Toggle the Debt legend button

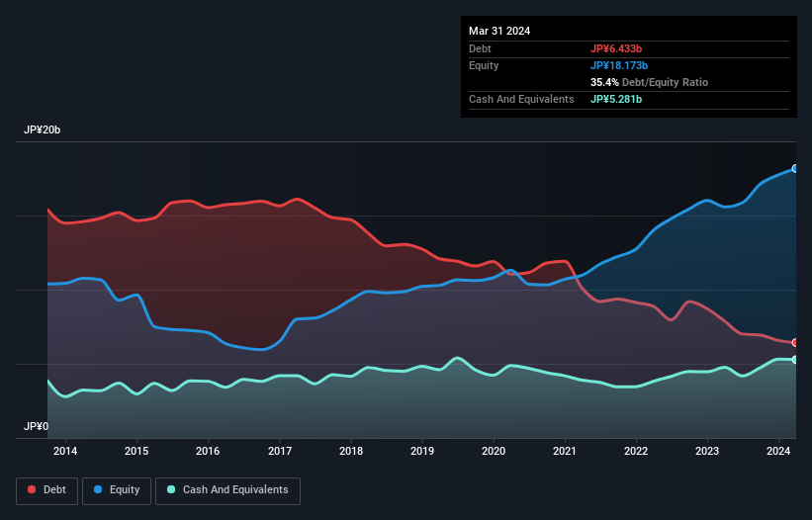point(47,490)
